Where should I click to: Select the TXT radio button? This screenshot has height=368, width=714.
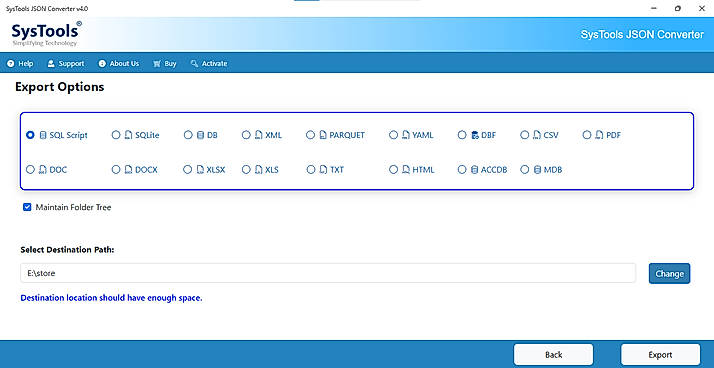click(x=311, y=170)
